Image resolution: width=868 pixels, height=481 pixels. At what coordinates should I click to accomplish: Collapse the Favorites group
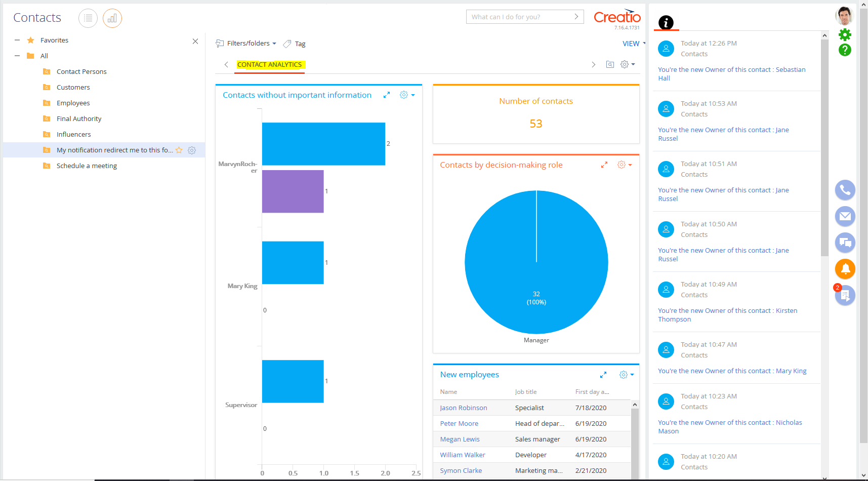click(x=17, y=40)
